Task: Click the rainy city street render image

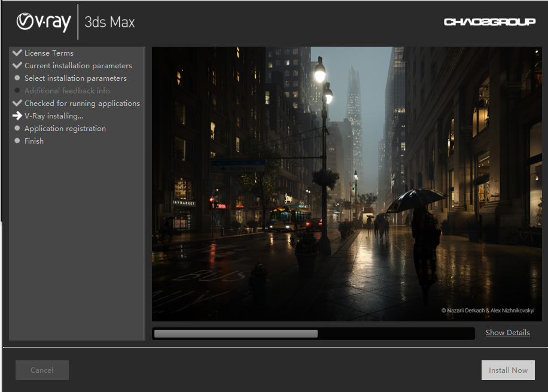Action: tap(347, 184)
